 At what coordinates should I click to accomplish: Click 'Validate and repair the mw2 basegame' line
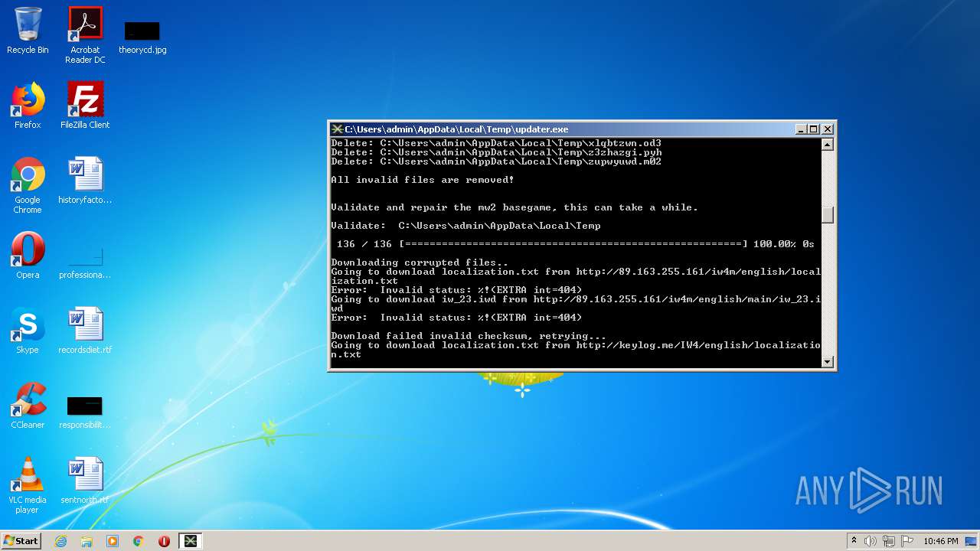514,207
